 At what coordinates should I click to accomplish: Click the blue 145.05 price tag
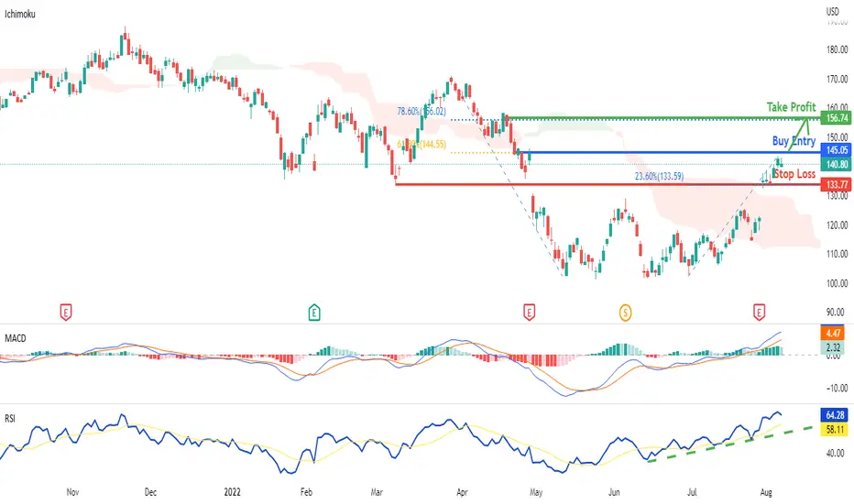pos(836,150)
